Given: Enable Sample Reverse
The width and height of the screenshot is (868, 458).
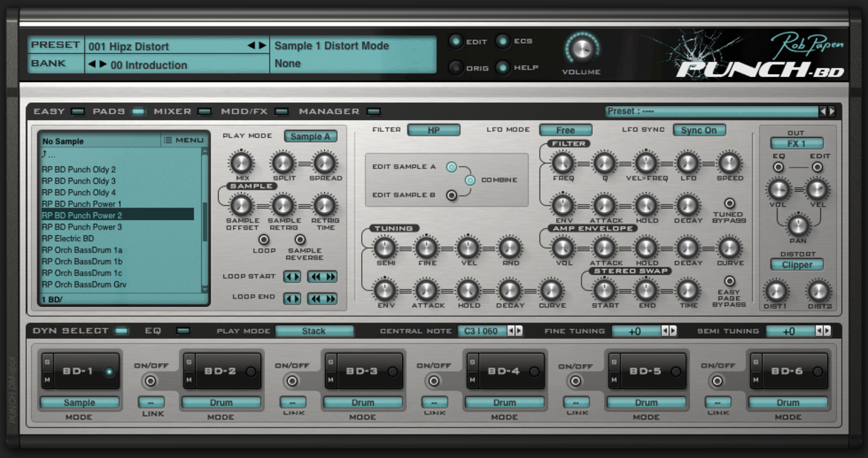Looking at the screenshot, I should click(x=300, y=239).
